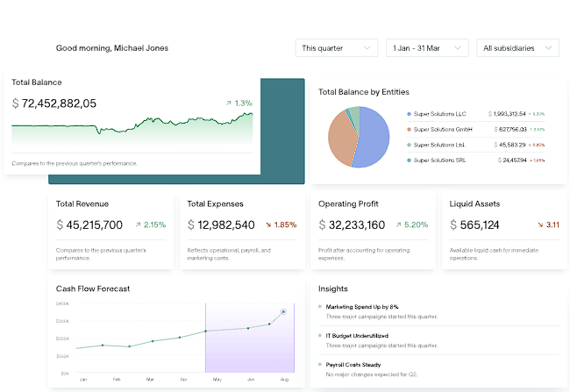Click the $72,452,882,05 total balance amount

(54, 103)
